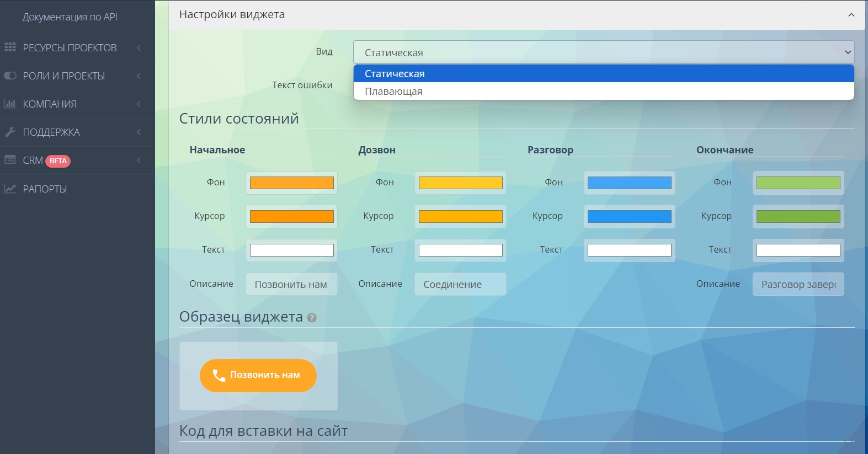Click the Код для вставки на сайт heading

click(264, 431)
